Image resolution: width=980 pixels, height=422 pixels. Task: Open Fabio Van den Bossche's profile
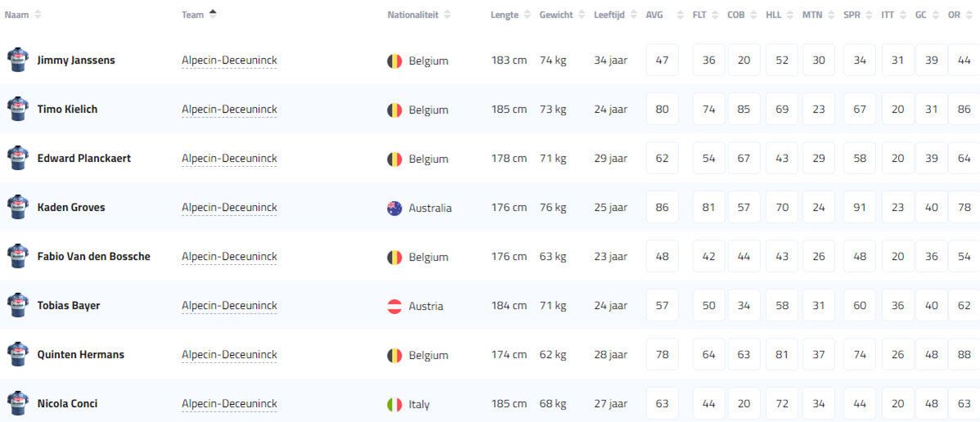point(94,257)
